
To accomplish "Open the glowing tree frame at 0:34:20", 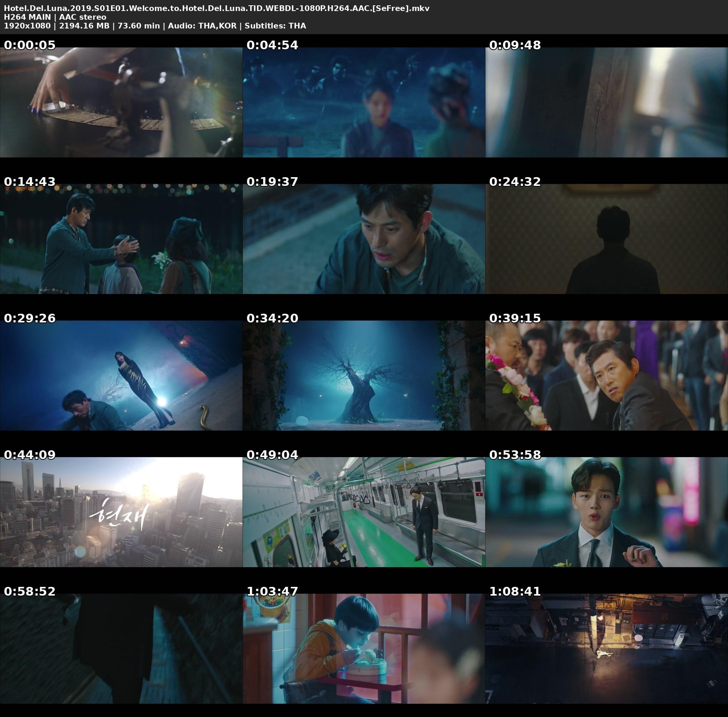I will tap(364, 376).
